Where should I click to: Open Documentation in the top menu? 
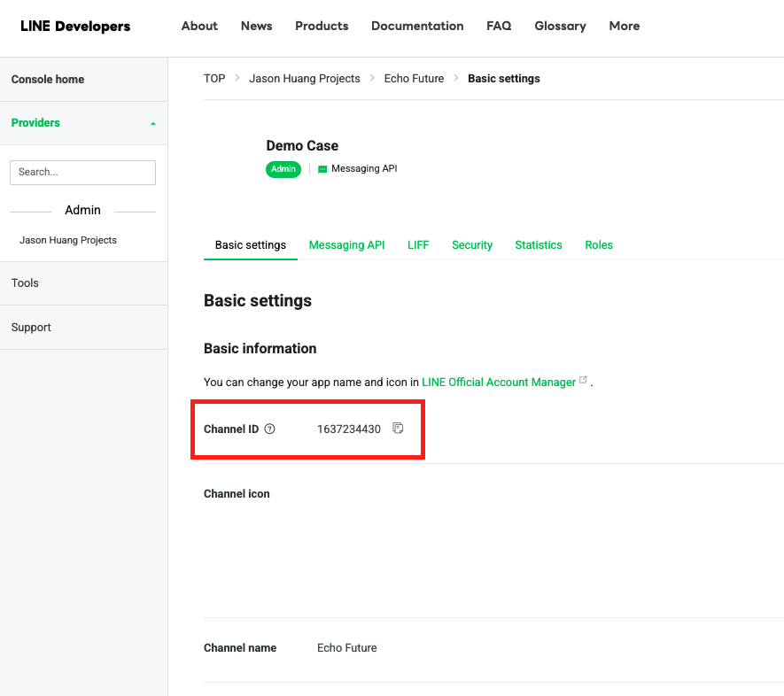(x=417, y=26)
